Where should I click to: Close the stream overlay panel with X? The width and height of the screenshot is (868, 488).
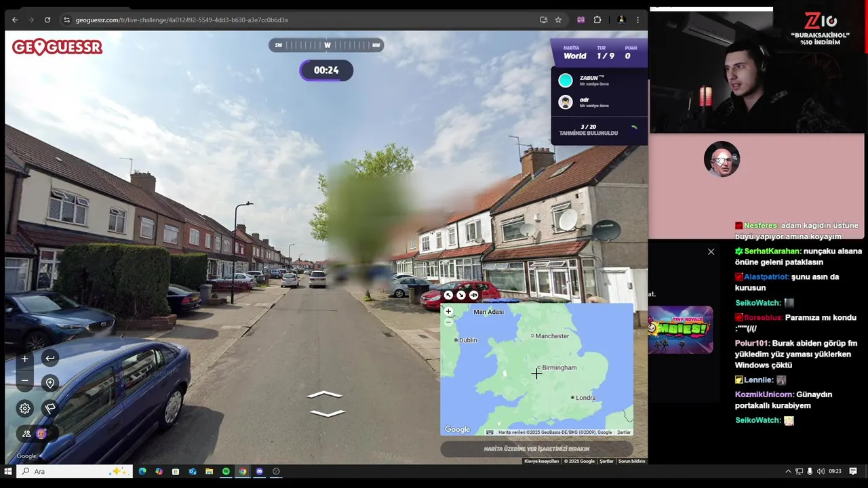711,252
